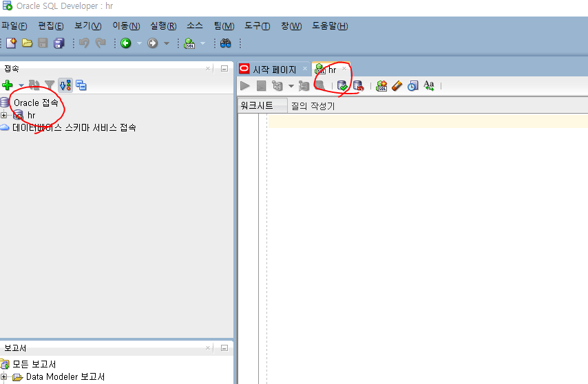The width and height of the screenshot is (588, 384).
Task: Open dropdown next to Forward arrow
Action: [x=167, y=43]
